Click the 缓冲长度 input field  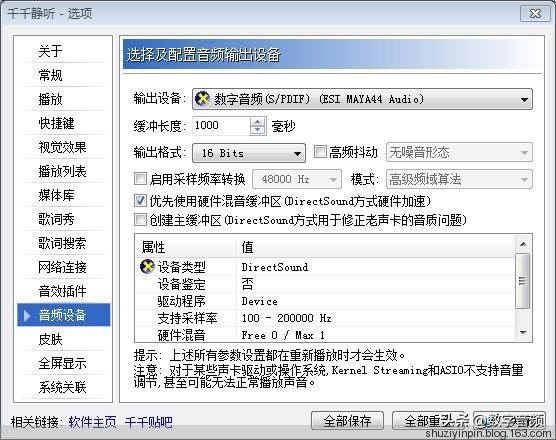point(221,126)
